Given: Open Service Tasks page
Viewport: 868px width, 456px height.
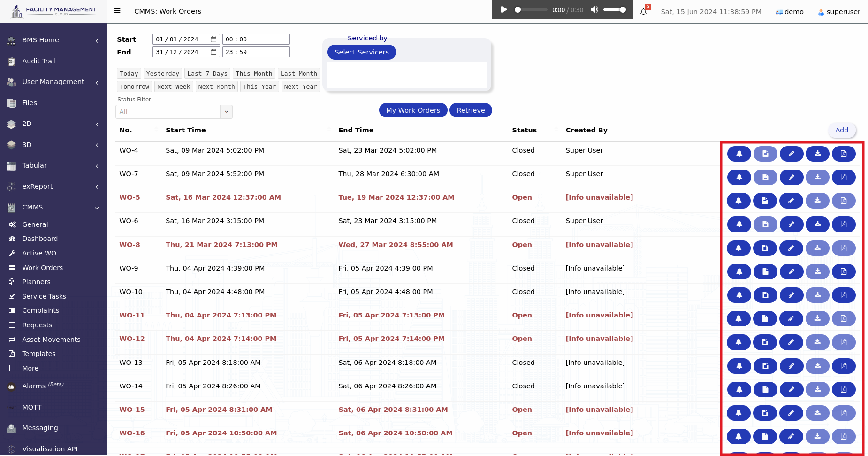Looking at the screenshot, I should pyautogui.click(x=44, y=296).
